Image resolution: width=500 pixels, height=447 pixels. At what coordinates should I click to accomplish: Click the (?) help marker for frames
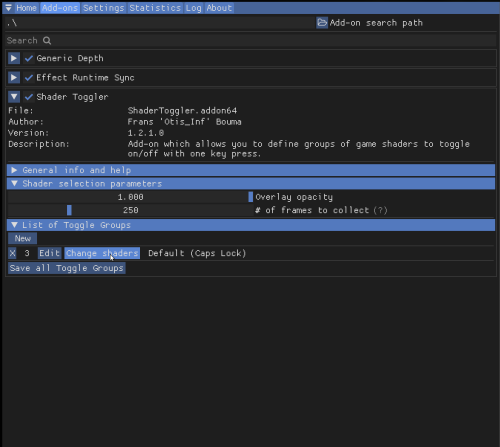pyautogui.click(x=380, y=210)
